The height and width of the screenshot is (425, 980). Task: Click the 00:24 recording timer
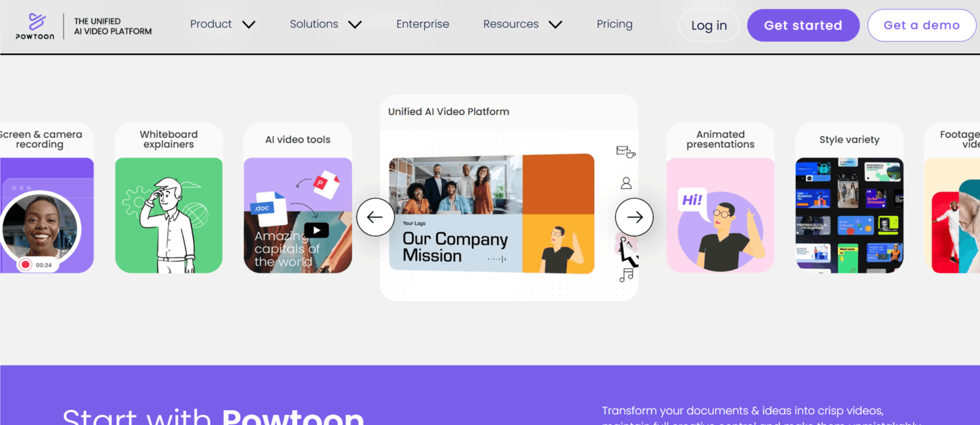pos(43,265)
